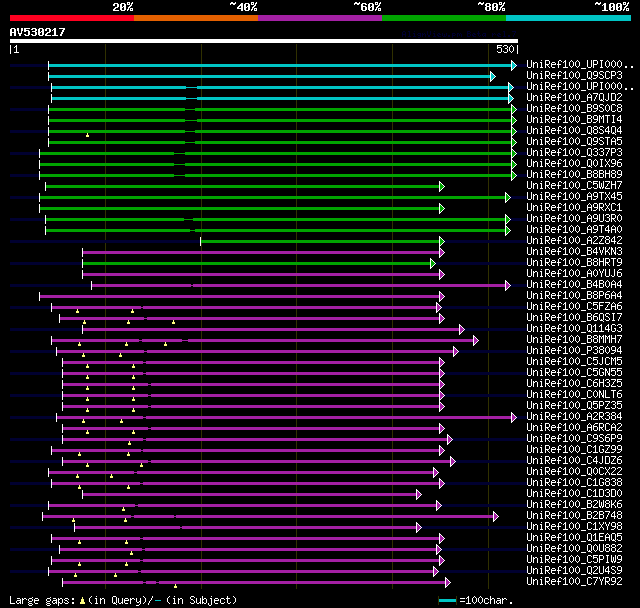This screenshot has width=640, height=608.
Task: Click the green arrowhead ending the A9RXC1 alignment
Action: [x=442, y=209]
